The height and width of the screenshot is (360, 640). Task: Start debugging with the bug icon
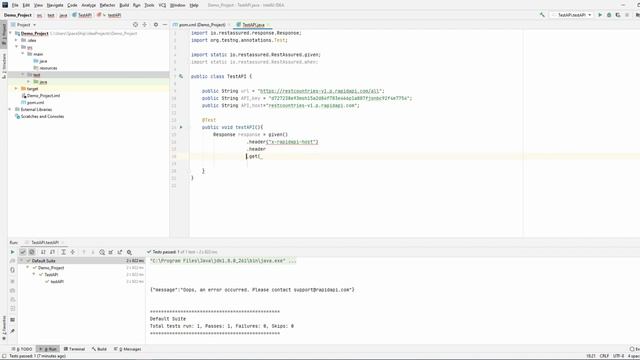(609, 15)
